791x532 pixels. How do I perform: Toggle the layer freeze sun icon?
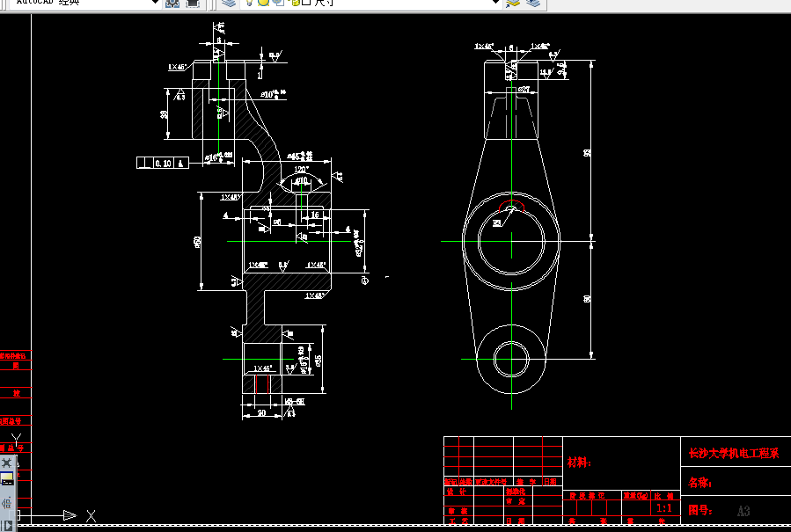click(x=263, y=3)
